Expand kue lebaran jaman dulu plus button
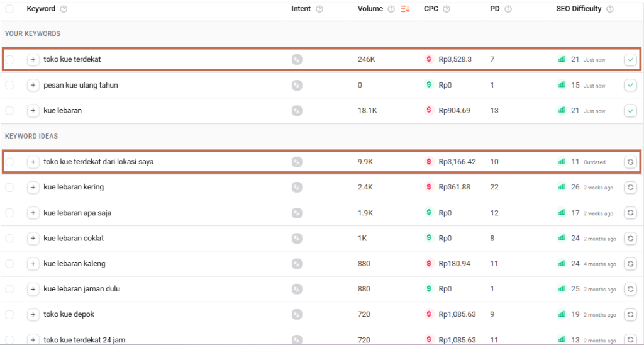The width and height of the screenshot is (644, 345). [x=33, y=289]
